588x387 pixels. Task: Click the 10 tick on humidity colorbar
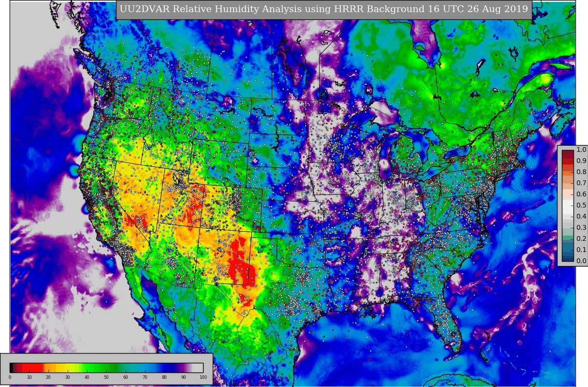tap(29, 377)
